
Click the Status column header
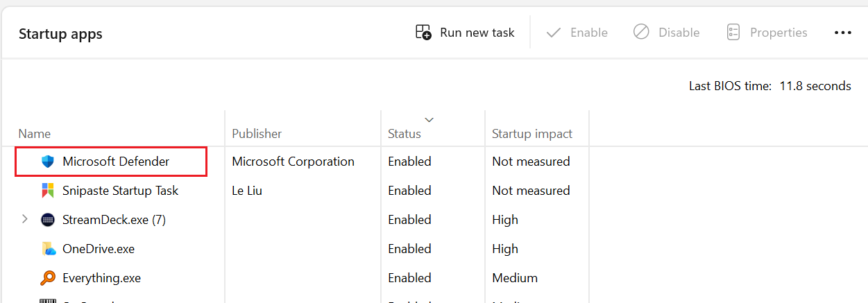405,134
